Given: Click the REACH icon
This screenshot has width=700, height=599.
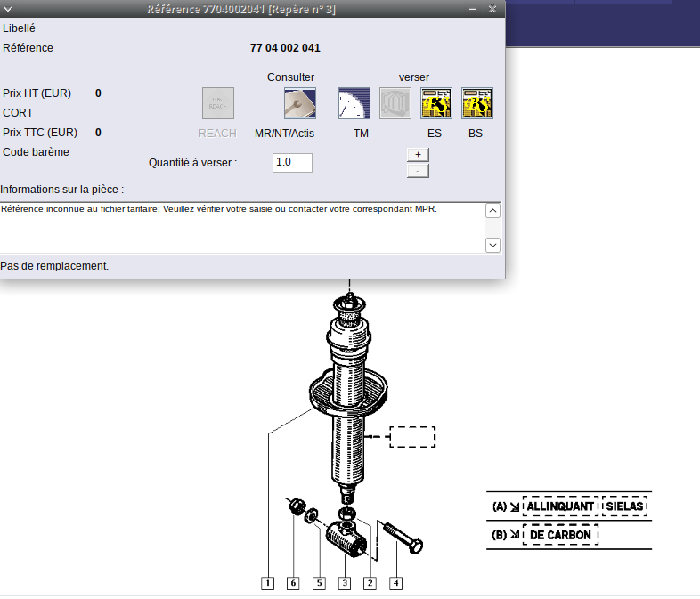Looking at the screenshot, I should point(218,103).
